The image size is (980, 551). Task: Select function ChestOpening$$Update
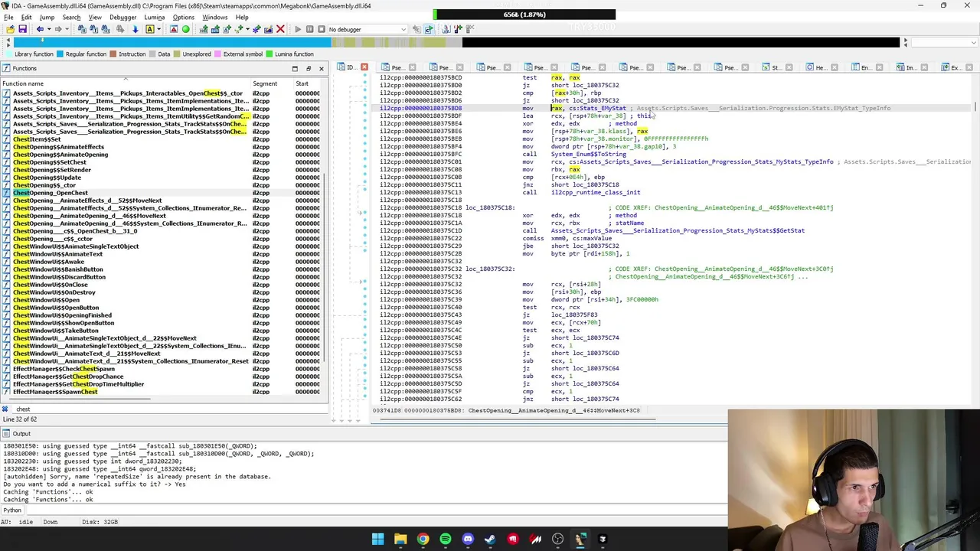[47, 178]
